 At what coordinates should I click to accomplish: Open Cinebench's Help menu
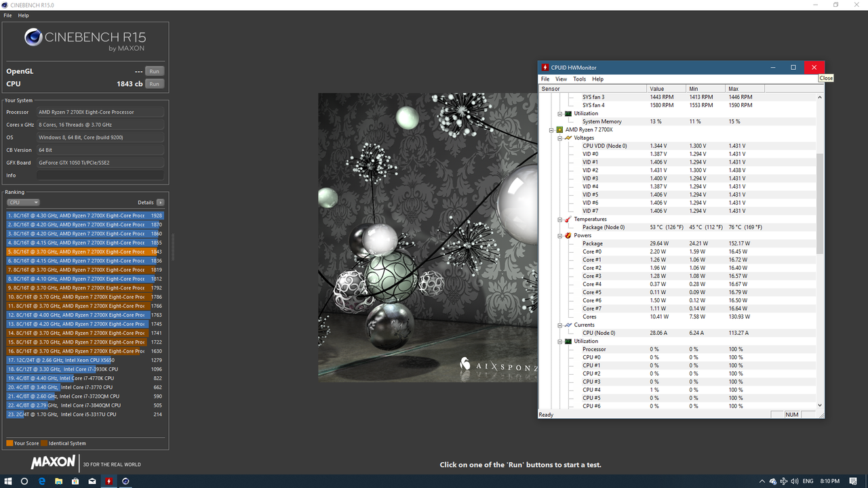(23, 15)
